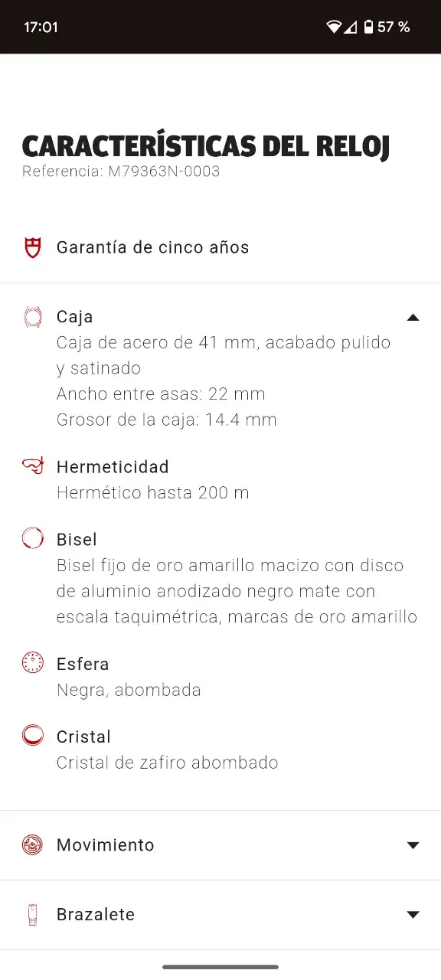Expand the Brazalete section arrow
Image resolution: width=441 pixels, height=980 pixels.
[413, 914]
